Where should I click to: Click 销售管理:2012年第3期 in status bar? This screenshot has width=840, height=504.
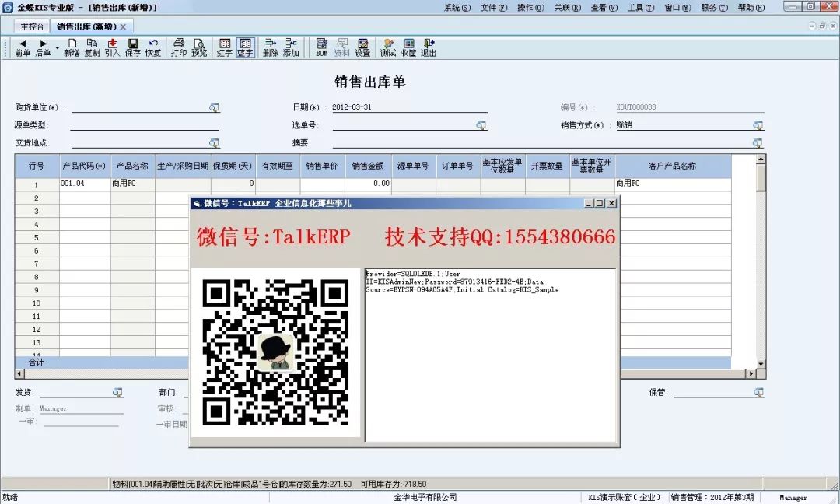712,497
